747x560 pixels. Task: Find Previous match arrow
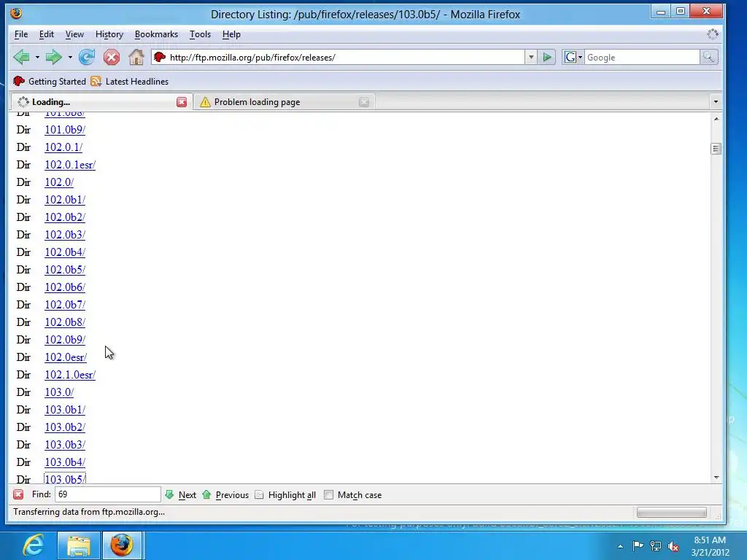pos(225,495)
